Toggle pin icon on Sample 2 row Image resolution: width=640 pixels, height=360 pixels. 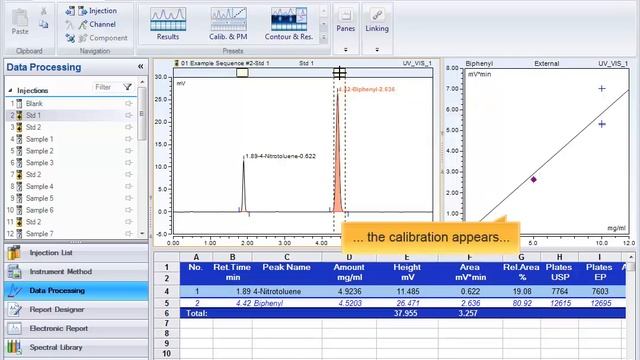[x=129, y=151]
